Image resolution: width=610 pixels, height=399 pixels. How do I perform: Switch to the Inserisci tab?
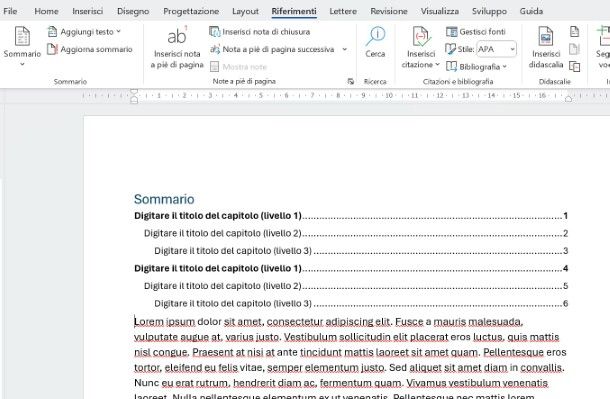pos(88,11)
